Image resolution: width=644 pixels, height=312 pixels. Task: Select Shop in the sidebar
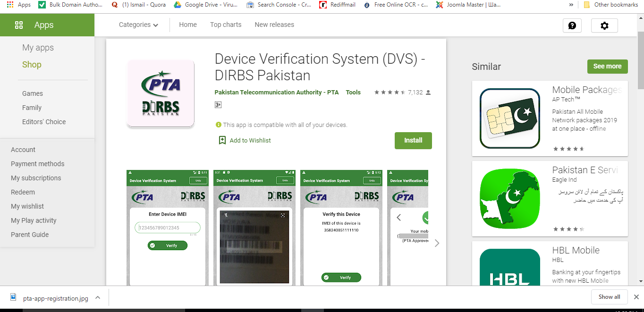[x=32, y=65]
